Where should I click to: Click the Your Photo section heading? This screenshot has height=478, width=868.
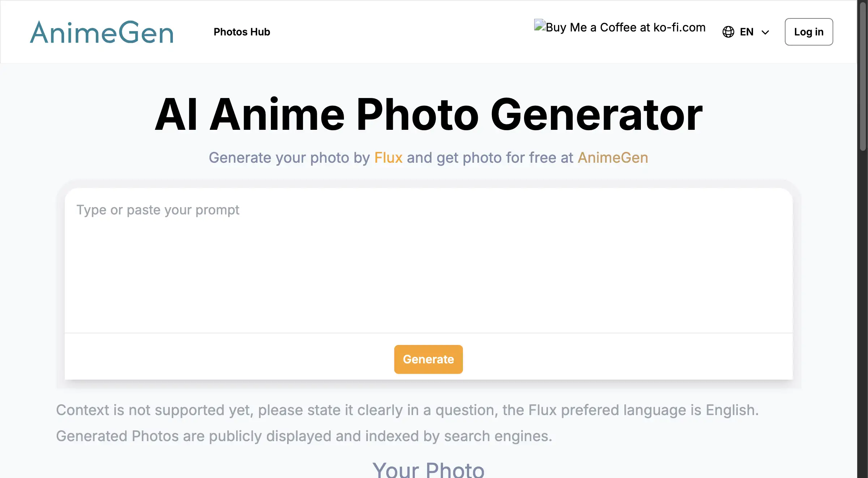[x=429, y=470]
